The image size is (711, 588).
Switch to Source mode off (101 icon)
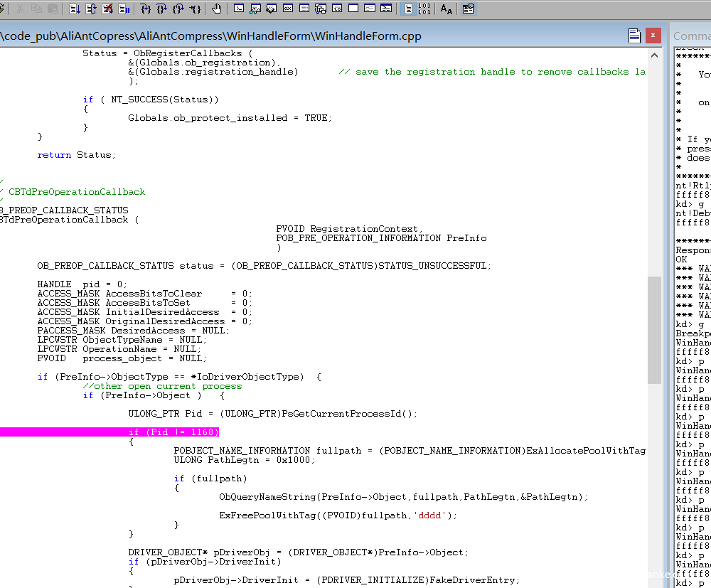(424, 9)
